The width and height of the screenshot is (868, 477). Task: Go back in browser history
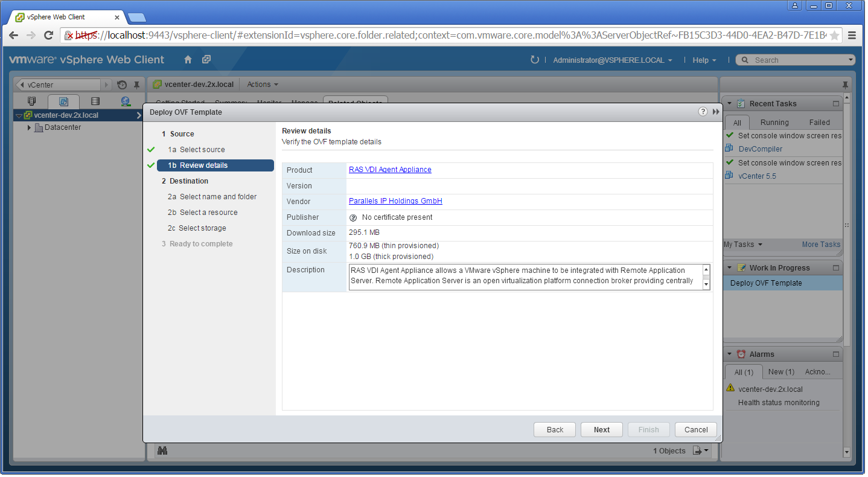(x=13, y=36)
